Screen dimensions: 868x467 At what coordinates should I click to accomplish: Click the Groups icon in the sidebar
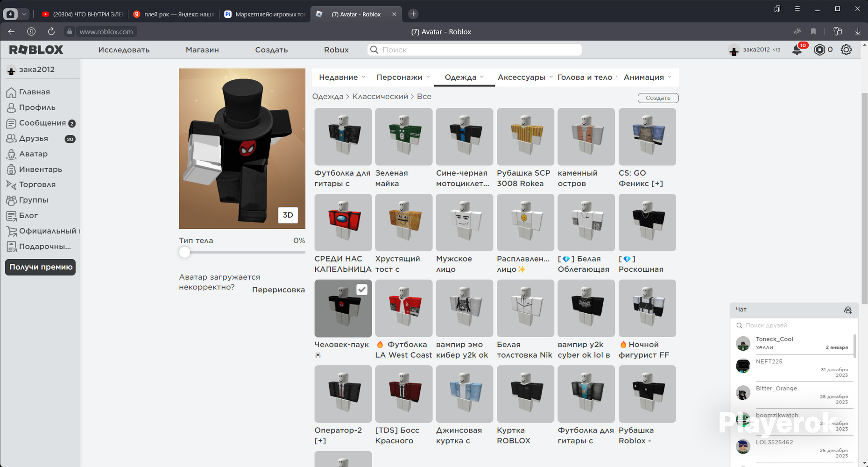[x=11, y=200]
